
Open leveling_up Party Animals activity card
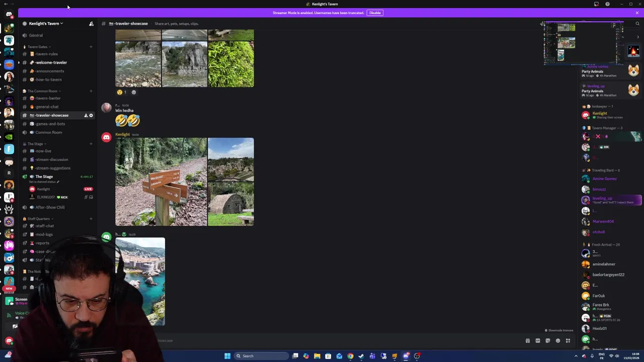pyautogui.click(x=610, y=90)
